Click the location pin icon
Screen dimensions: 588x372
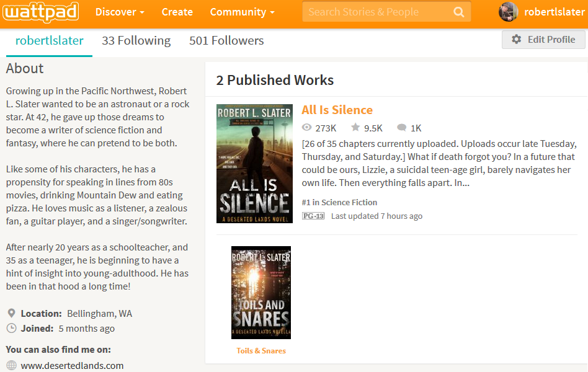point(12,313)
